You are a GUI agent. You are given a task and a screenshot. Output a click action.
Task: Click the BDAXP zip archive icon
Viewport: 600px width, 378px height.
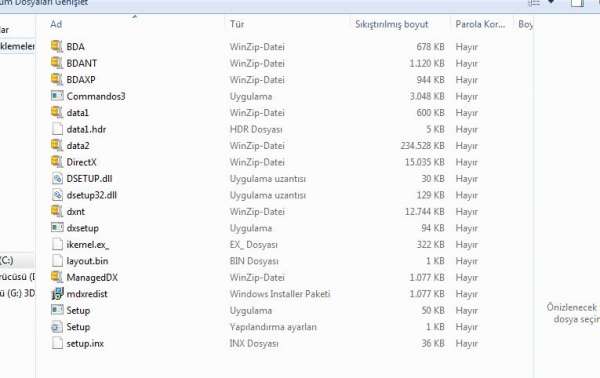tap(57, 79)
